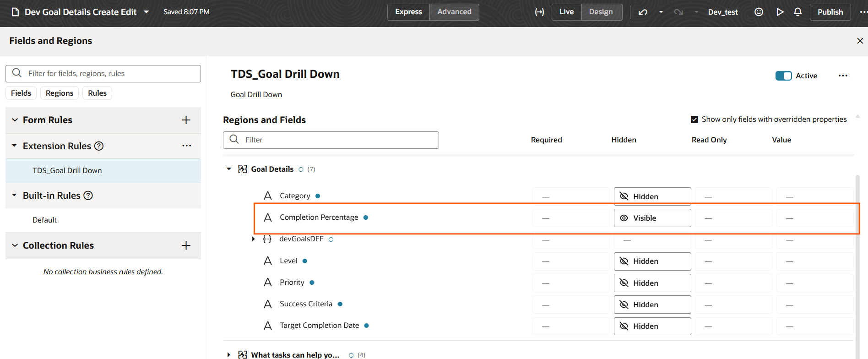Close the Fields and Regions panel
Screen dimensions: 868x359
click(860, 41)
